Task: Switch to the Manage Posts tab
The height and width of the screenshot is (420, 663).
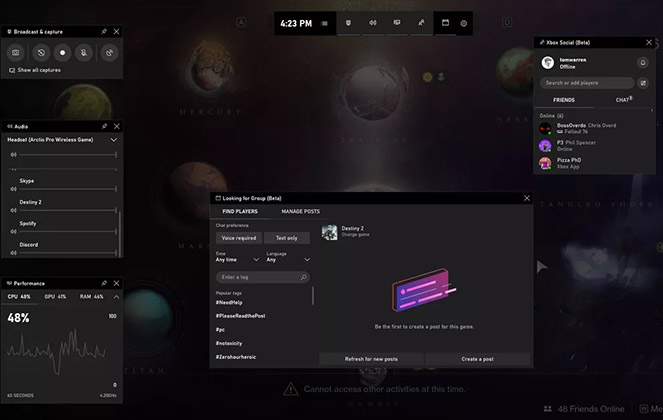Action: [x=300, y=212]
